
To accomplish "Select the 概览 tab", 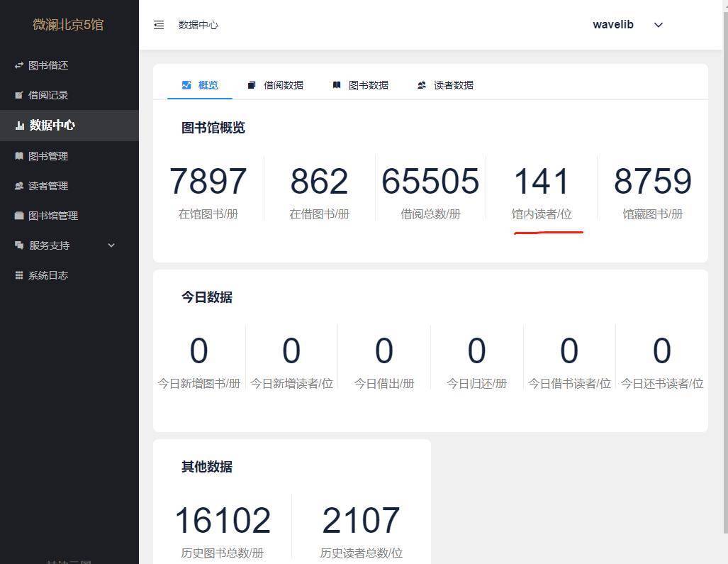I will pyautogui.click(x=201, y=85).
